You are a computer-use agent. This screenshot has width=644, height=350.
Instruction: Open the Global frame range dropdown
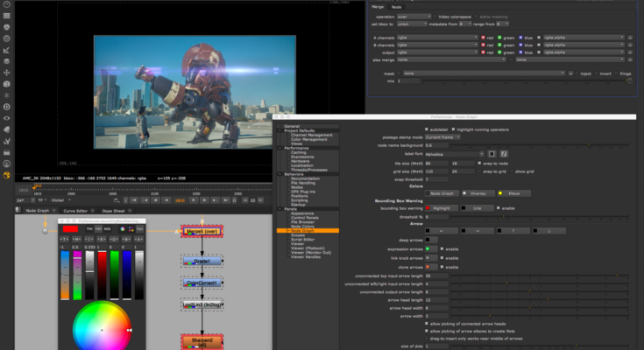[60, 200]
